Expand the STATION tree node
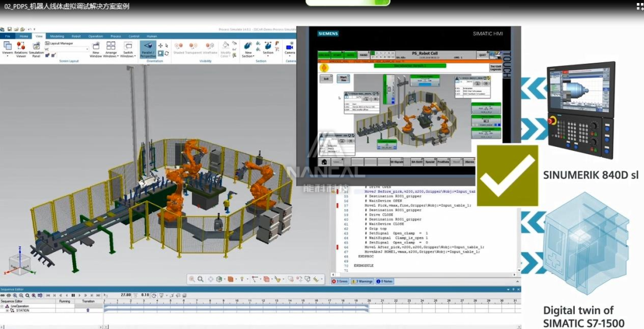 (7, 310)
